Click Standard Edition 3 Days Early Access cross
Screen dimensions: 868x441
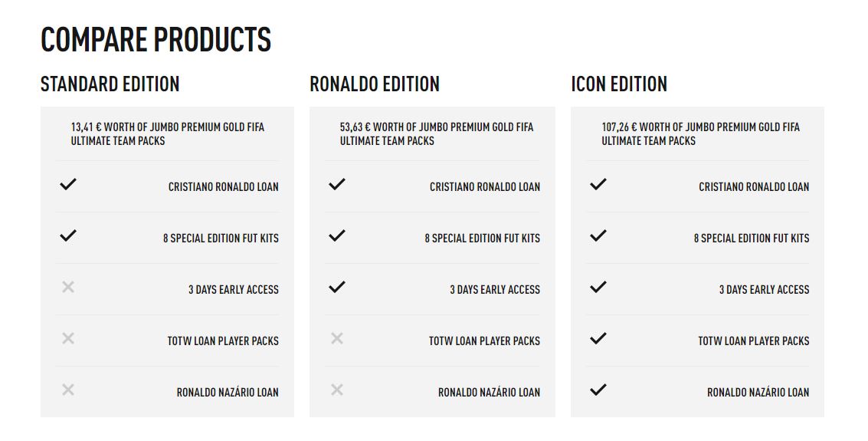(x=68, y=288)
